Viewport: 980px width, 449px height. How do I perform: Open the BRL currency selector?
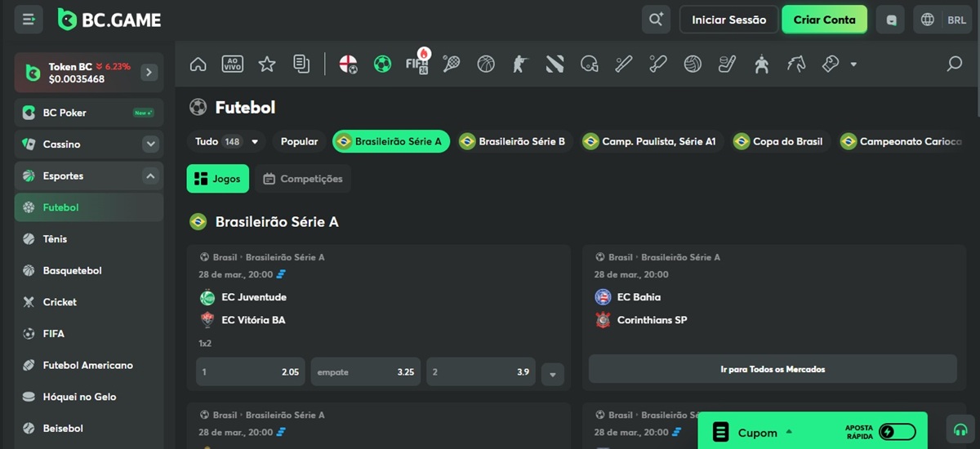[956, 20]
